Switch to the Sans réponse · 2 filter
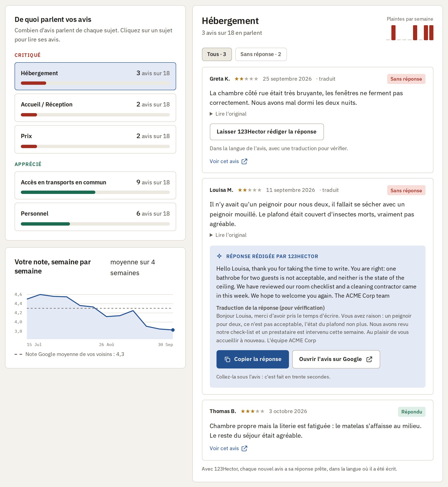Viewport: 448px width, 487px height. pos(261,54)
